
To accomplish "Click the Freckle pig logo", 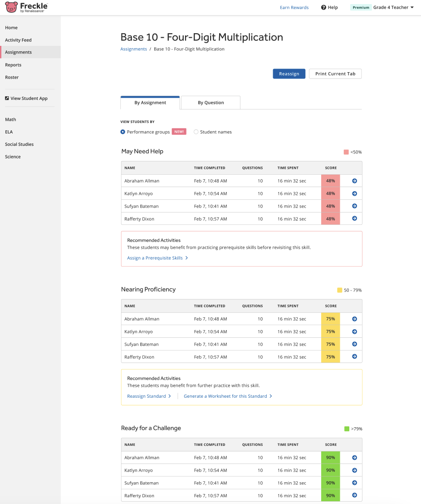I will click(x=12, y=7).
